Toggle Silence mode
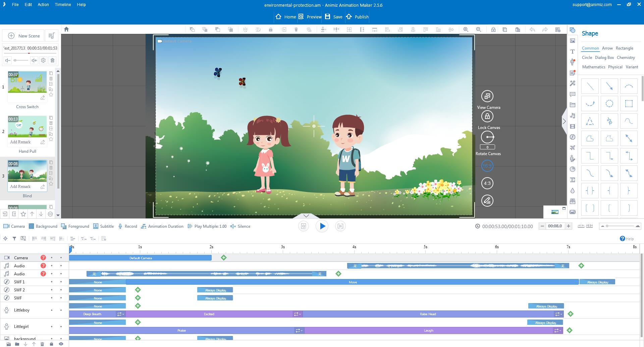The height and width of the screenshot is (347, 644). click(x=240, y=226)
